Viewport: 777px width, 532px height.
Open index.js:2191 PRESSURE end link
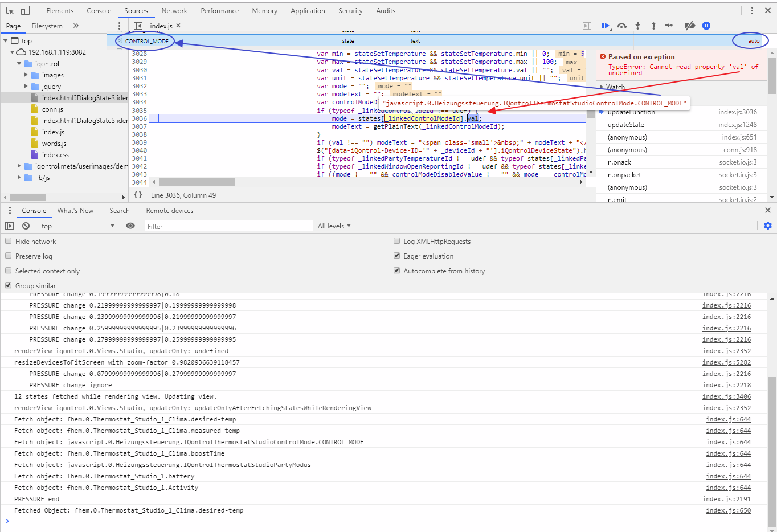(x=726, y=499)
